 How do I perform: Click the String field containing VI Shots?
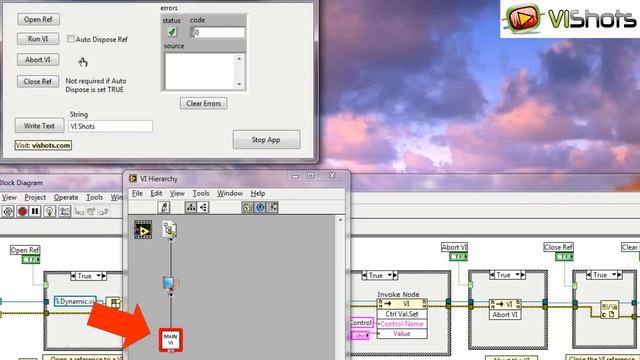[110, 126]
